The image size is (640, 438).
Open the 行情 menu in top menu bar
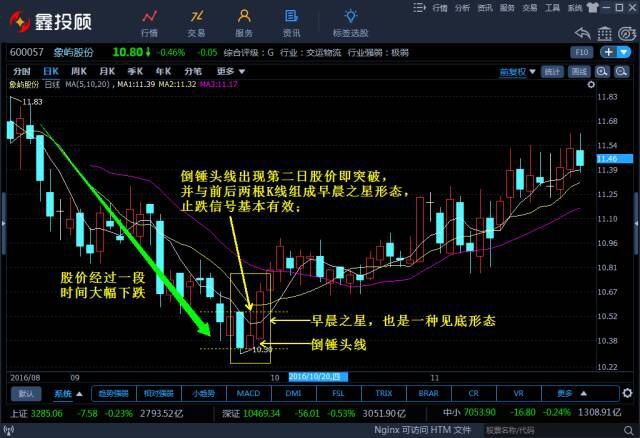pyautogui.click(x=440, y=7)
